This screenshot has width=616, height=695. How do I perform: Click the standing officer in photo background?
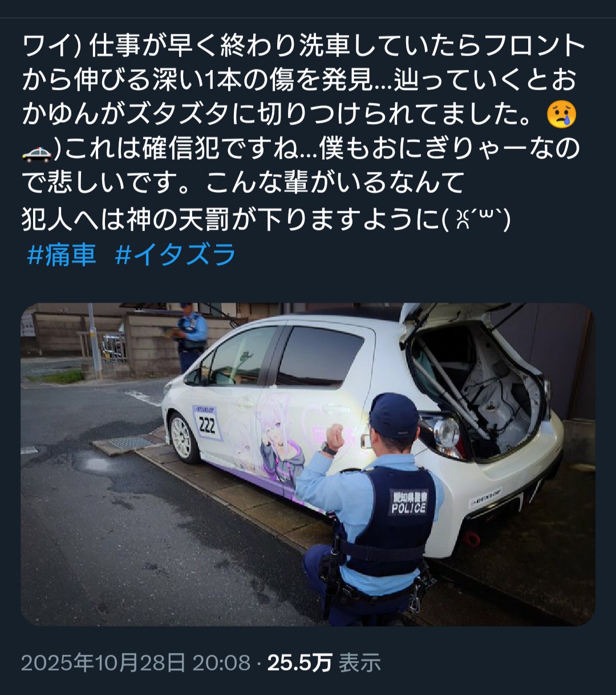tap(191, 337)
